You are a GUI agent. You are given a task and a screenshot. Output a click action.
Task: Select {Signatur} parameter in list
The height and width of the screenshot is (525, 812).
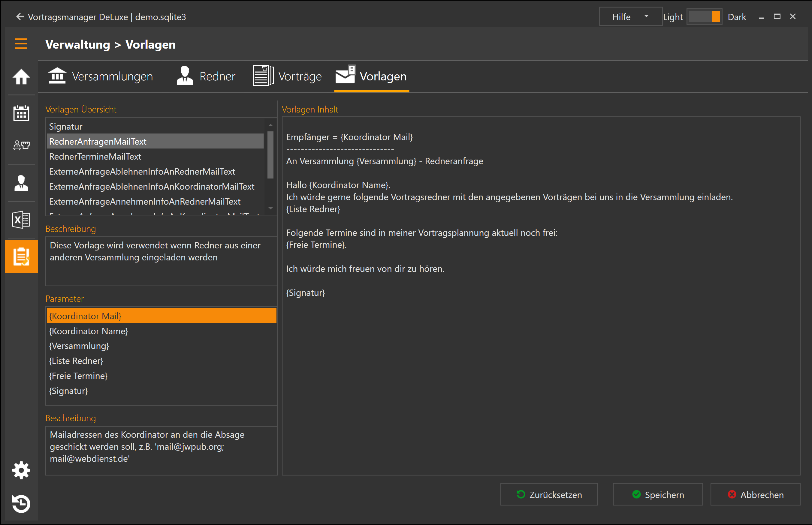161,391
